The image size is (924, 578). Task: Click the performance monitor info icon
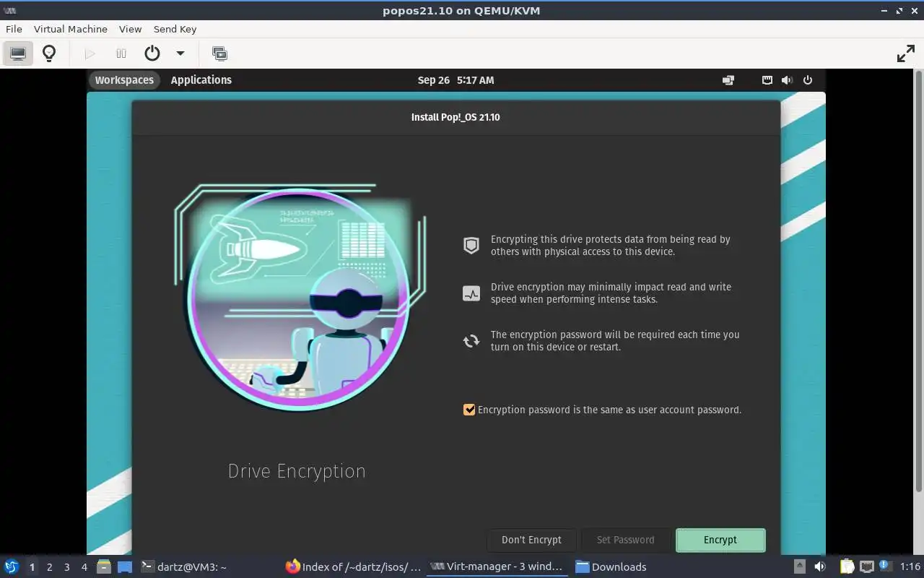tap(471, 293)
